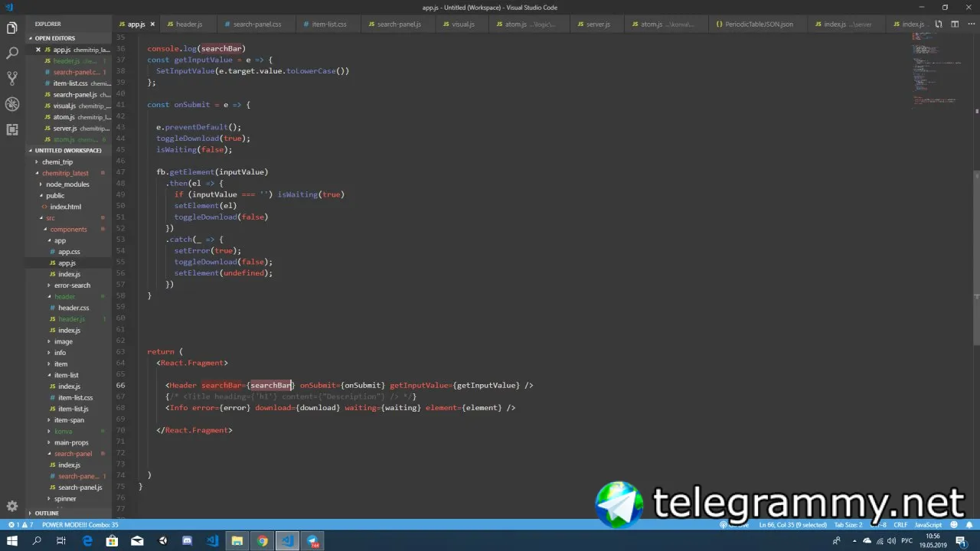This screenshot has height=551, width=980.
Task: Open Windows Action Center notifications
Action: pyautogui.click(x=960, y=541)
